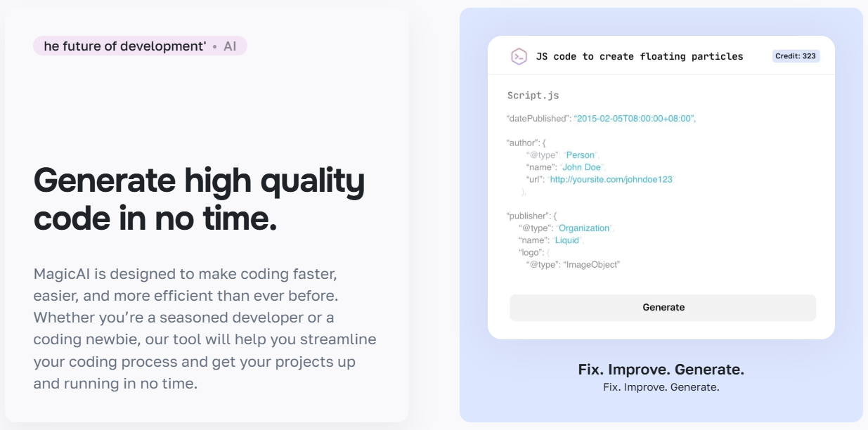Click the bold 'Fix. Improve. Generate.' heading

point(661,370)
